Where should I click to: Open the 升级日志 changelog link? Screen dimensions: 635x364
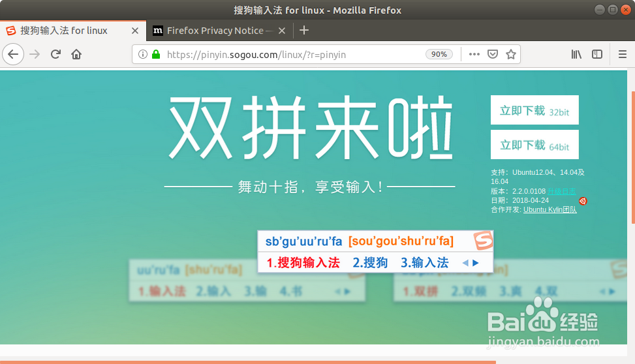click(562, 191)
